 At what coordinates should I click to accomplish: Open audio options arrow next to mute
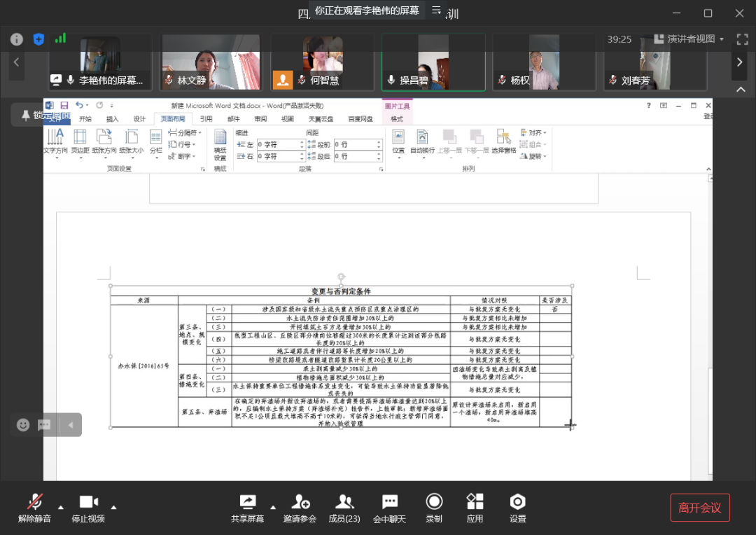pos(61,507)
